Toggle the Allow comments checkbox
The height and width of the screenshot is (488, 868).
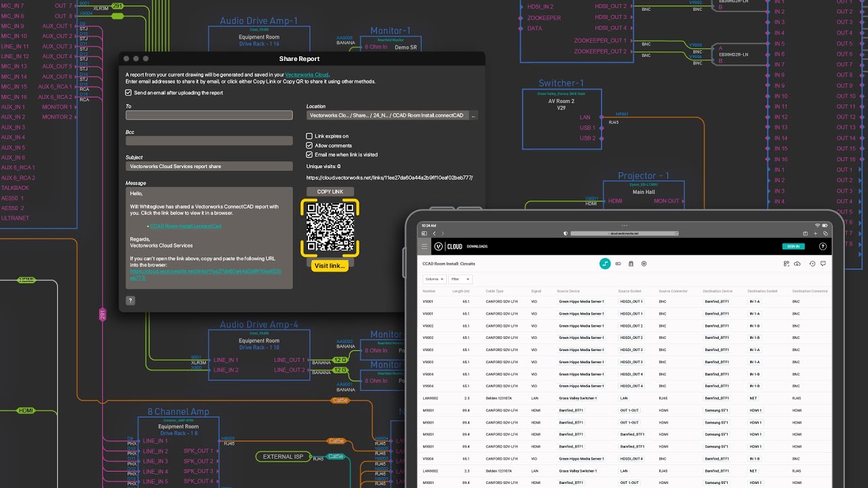point(309,146)
